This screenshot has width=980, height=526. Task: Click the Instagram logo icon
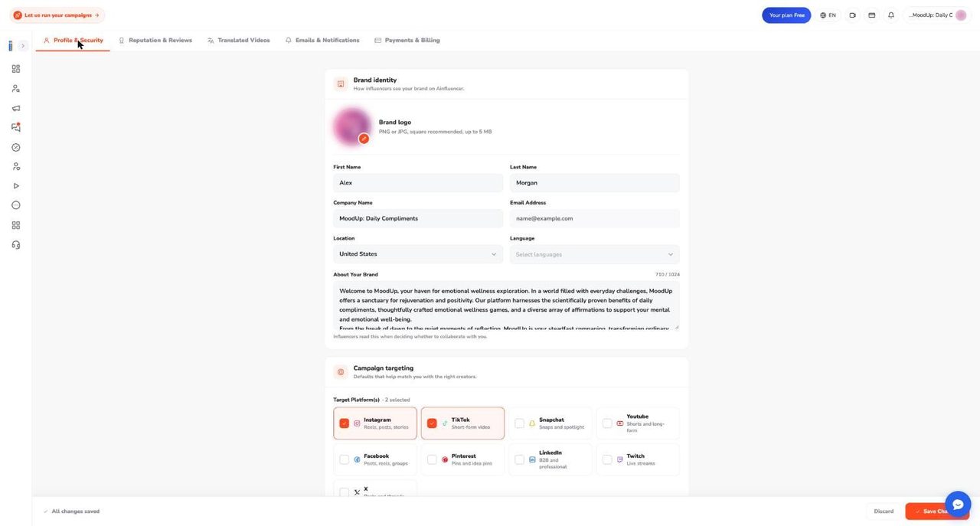click(x=357, y=423)
